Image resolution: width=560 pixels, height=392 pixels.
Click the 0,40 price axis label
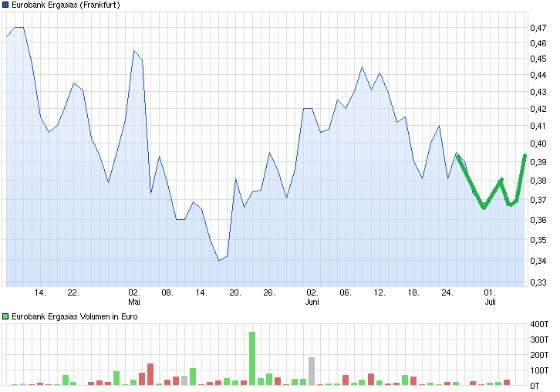pos(538,144)
